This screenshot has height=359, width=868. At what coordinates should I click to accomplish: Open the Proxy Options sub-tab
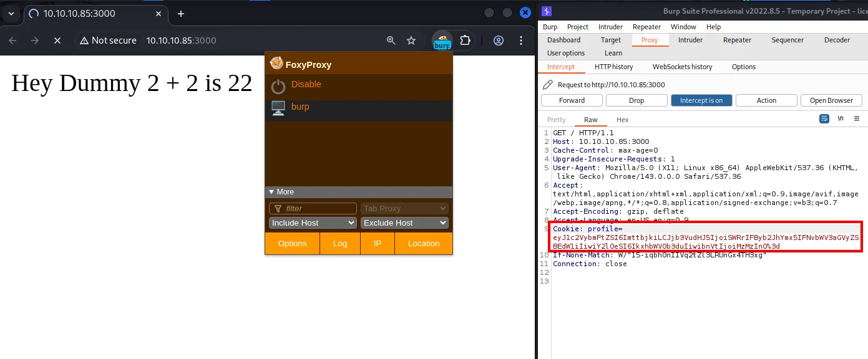743,67
